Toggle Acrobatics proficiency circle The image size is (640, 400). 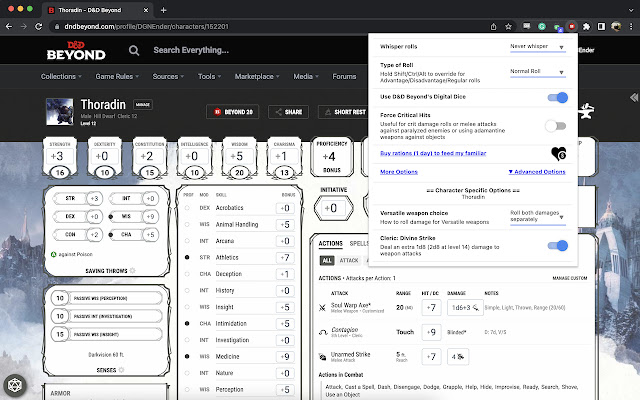point(187,208)
